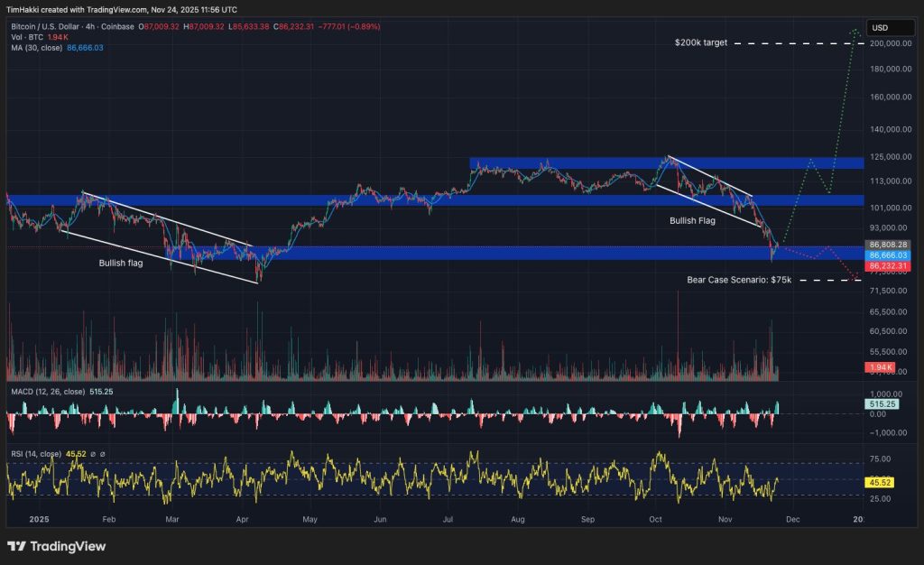Open the 4h timeframe selector in the legend
Viewport: 924px width, 565px height.
pos(90,27)
